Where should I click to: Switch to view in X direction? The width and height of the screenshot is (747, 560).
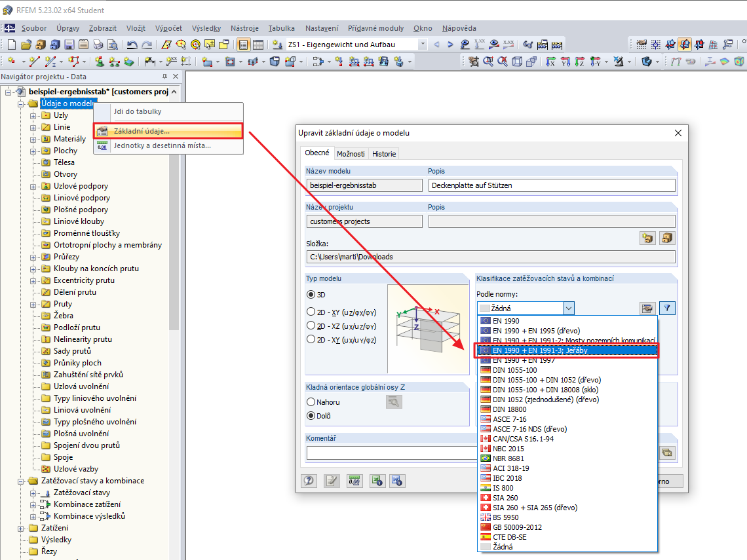[550, 62]
